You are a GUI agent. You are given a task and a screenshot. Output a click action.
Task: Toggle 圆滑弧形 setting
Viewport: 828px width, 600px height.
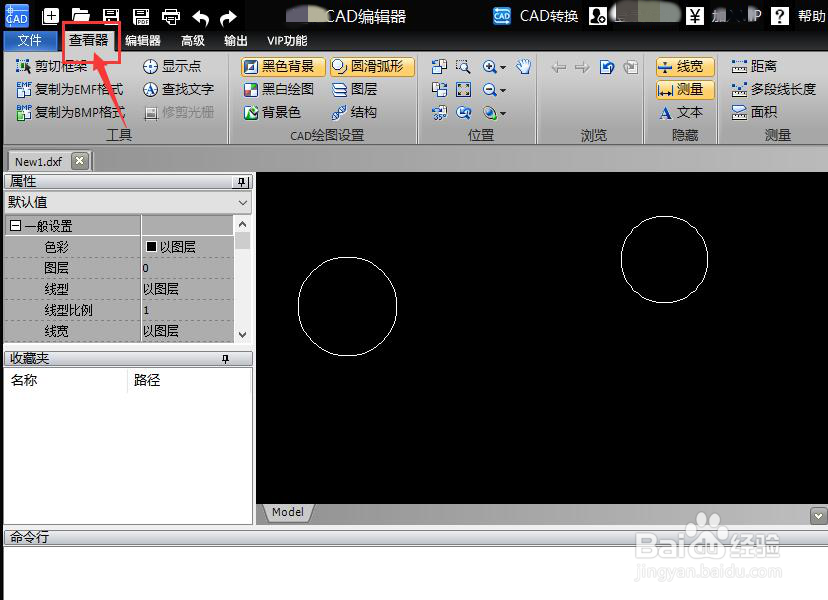372,67
